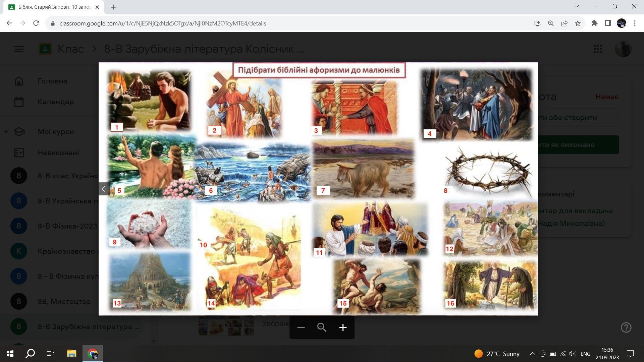
Task: Toggle the Chrome side panel icon
Action: click(608, 23)
